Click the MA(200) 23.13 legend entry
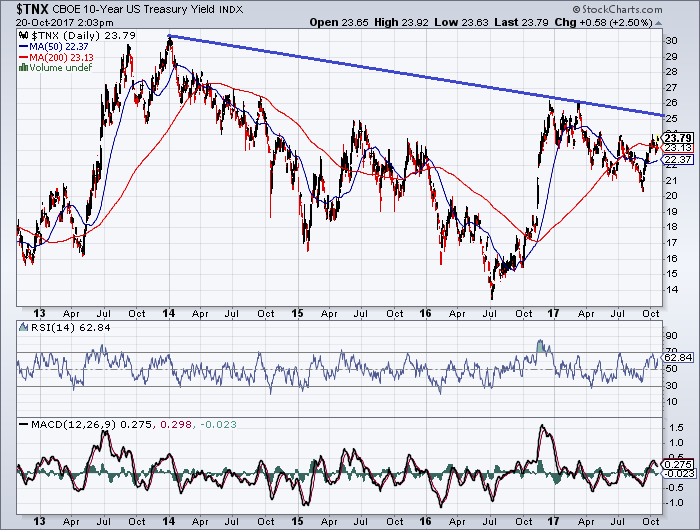This screenshot has height=530, width=700. point(56,57)
